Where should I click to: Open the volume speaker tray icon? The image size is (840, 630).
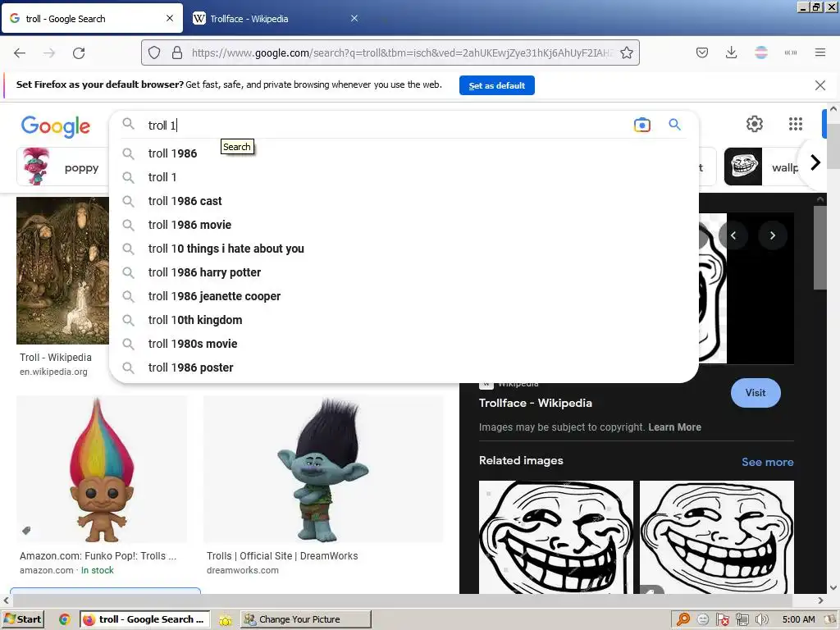tap(761, 620)
